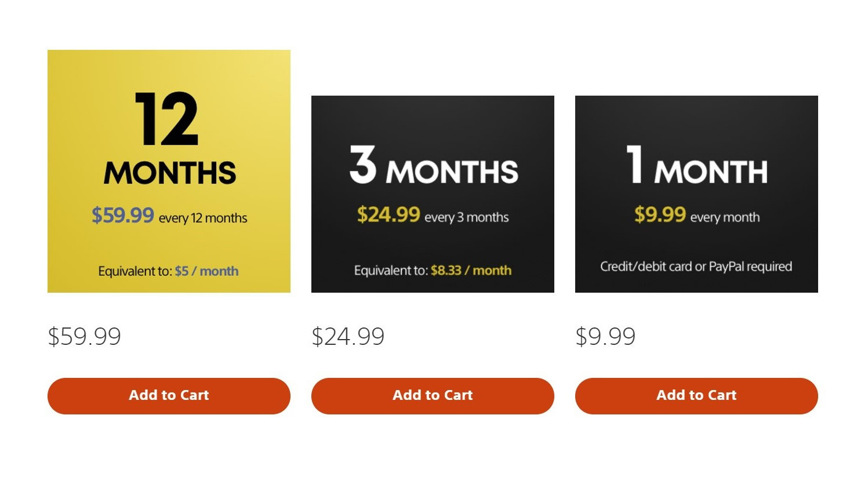The width and height of the screenshot is (868, 488).
Task: Click the Equivalent to label in the 3 Months card
Action: [391, 270]
